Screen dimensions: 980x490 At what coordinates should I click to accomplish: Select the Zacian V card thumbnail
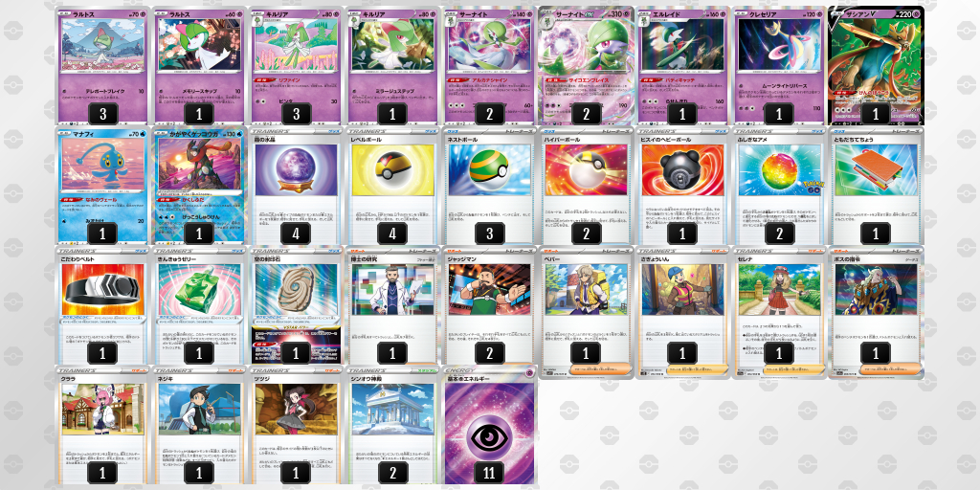pyautogui.click(x=876, y=66)
